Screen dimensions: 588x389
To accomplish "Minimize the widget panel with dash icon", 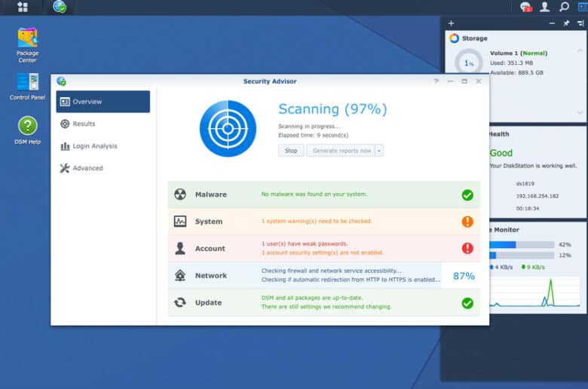I will (552, 23).
